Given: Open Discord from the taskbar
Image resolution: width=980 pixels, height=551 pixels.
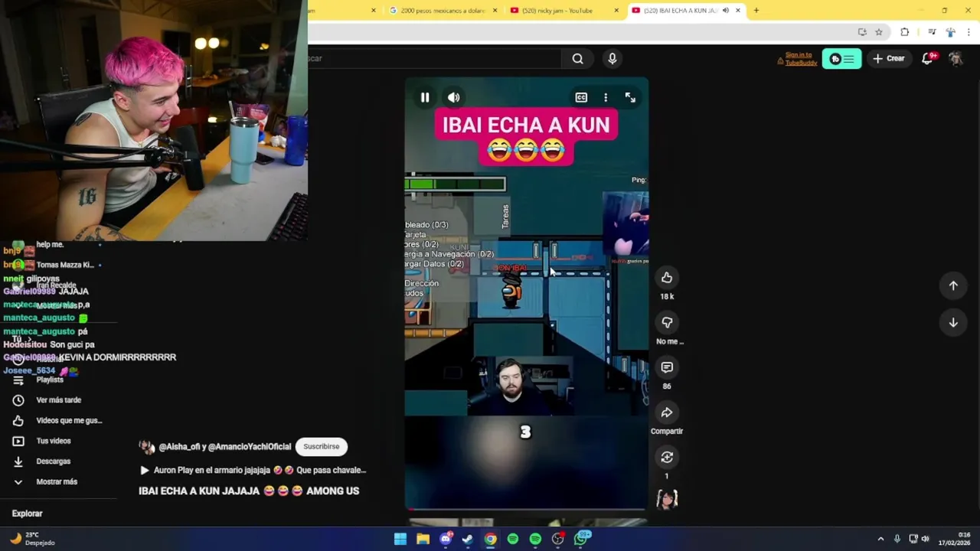Looking at the screenshot, I should [446, 539].
